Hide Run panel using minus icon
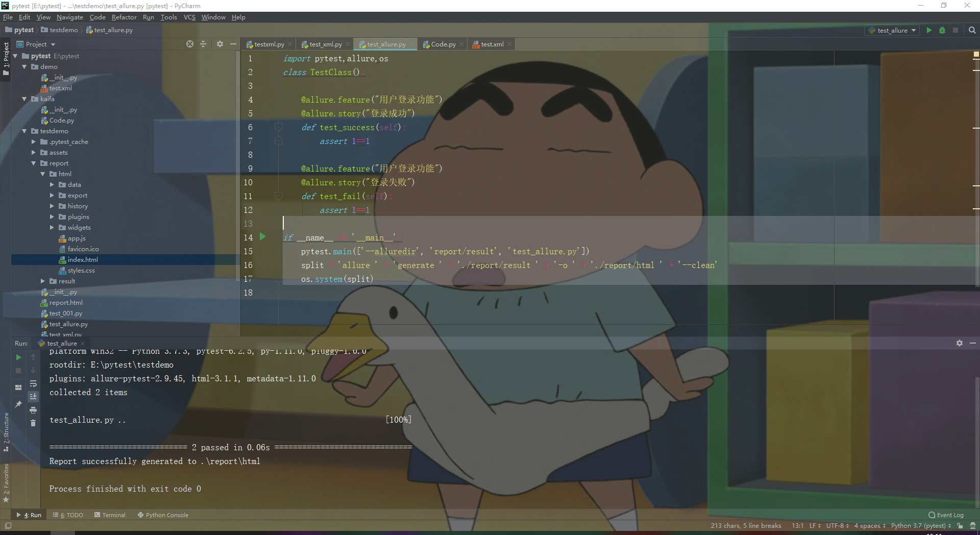The height and width of the screenshot is (535, 980). pos(973,343)
